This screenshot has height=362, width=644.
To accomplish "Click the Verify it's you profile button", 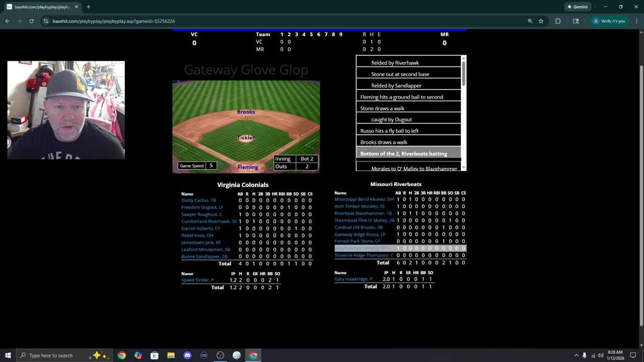I will tap(609, 21).
